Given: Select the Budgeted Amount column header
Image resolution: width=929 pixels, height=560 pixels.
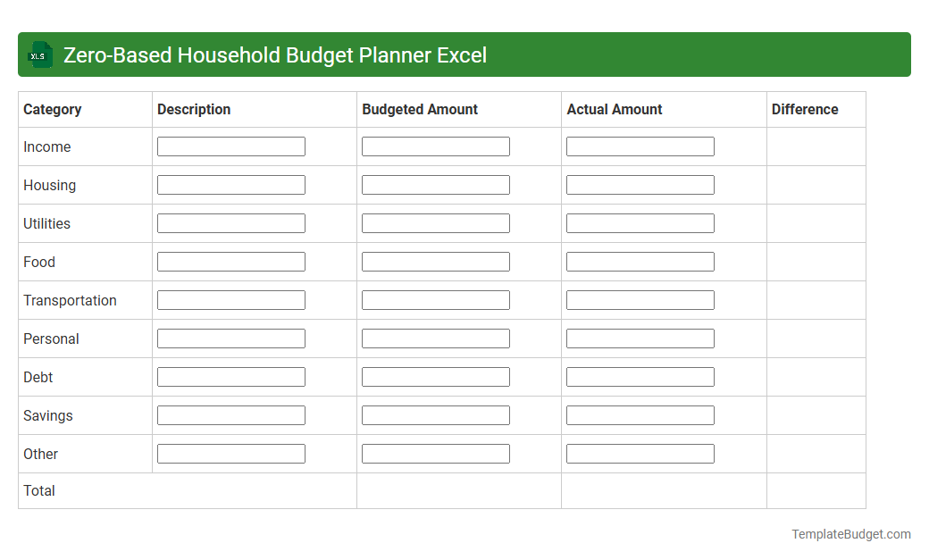Looking at the screenshot, I should 420,109.
